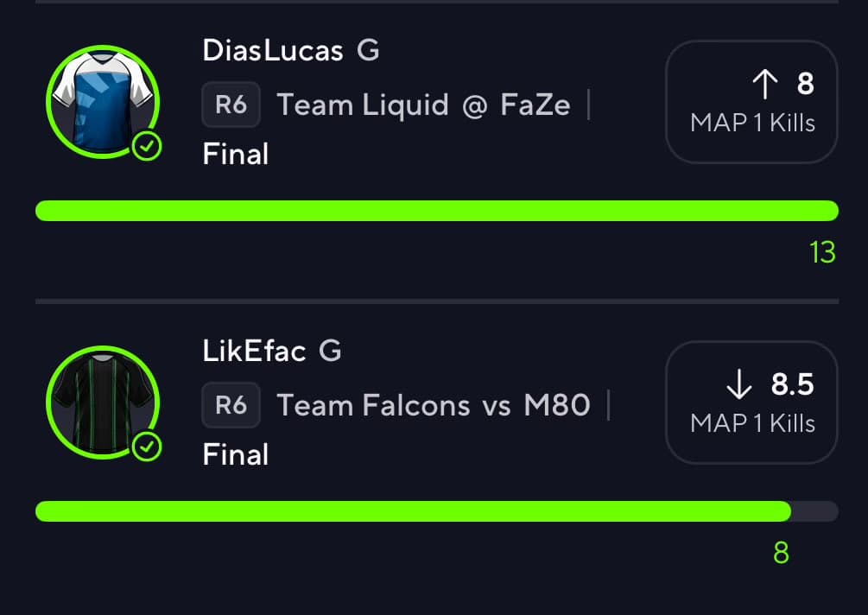Select the R6 badge next to Team Liquid

coord(231,104)
